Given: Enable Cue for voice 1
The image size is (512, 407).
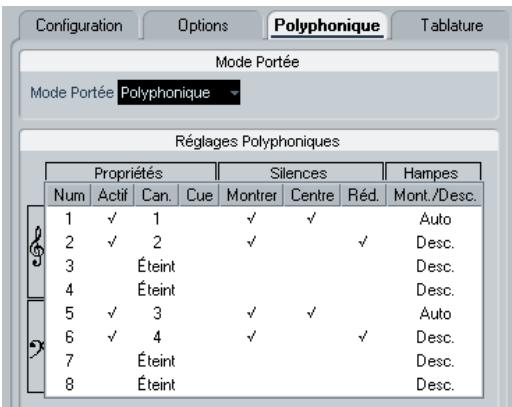Looking at the screenshot, I should pyautogui.click(x=199, y=219).
